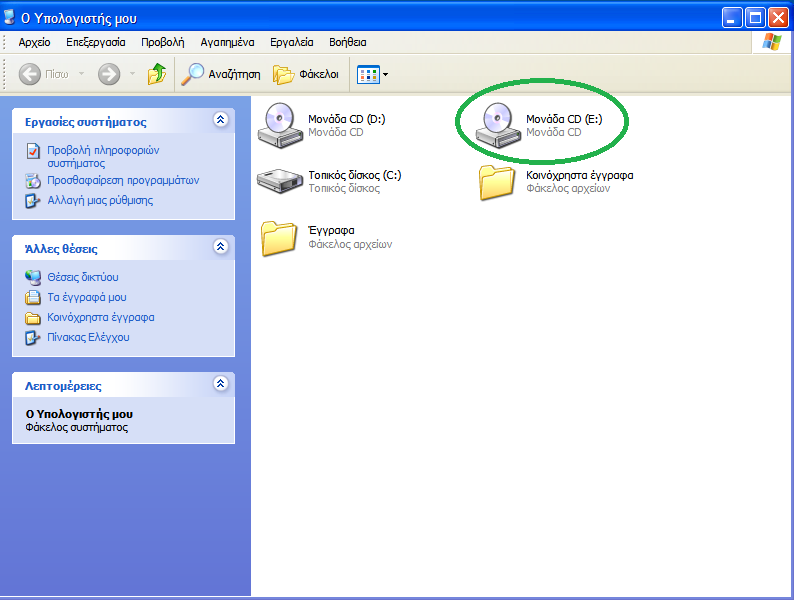
Task: Click Λεπτομέρειες panel header
Action: pyautogui.click(x=123, y=385)
